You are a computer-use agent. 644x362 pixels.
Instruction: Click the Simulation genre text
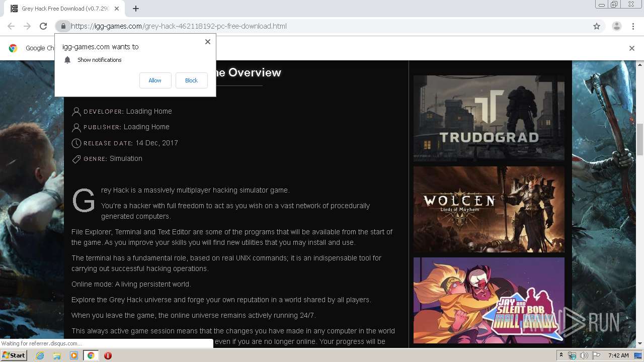pos(126,158)
